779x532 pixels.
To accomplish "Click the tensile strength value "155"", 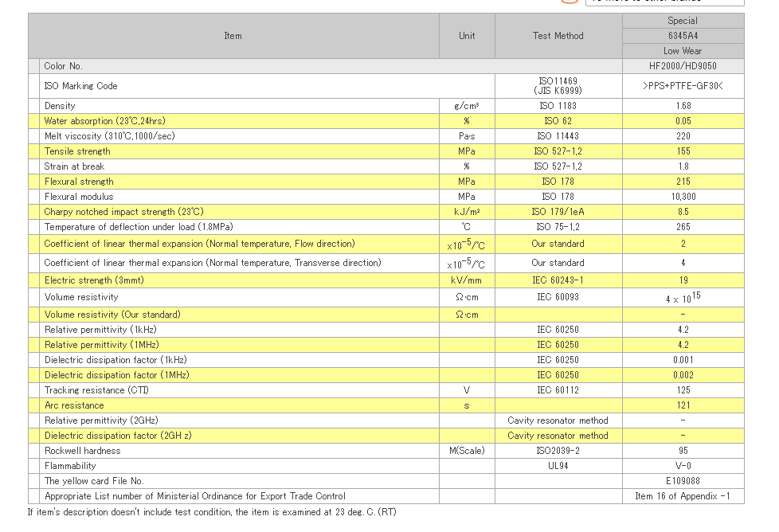I will (683, 151).
